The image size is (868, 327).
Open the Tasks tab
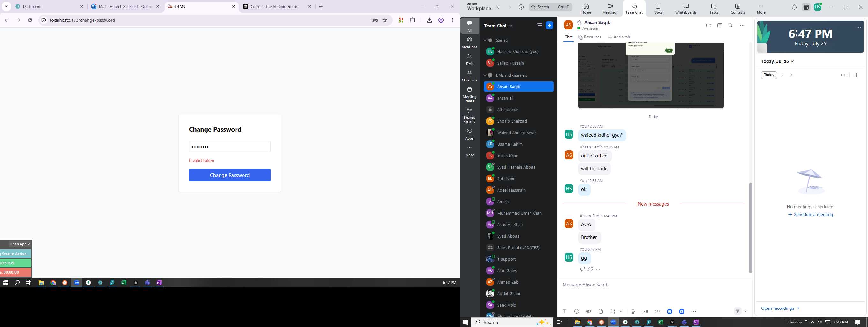coord(714,8)
